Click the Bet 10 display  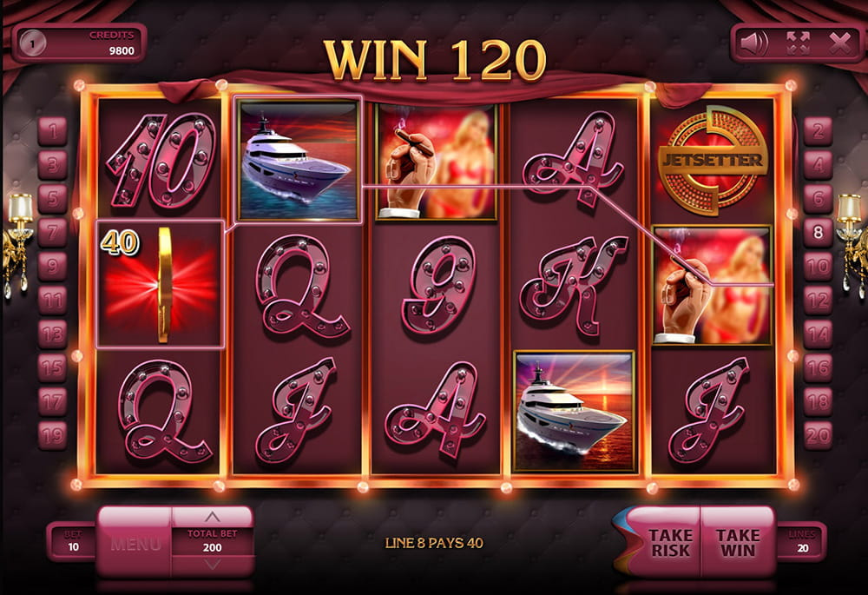pyautogui.click(x=73, y=541)
